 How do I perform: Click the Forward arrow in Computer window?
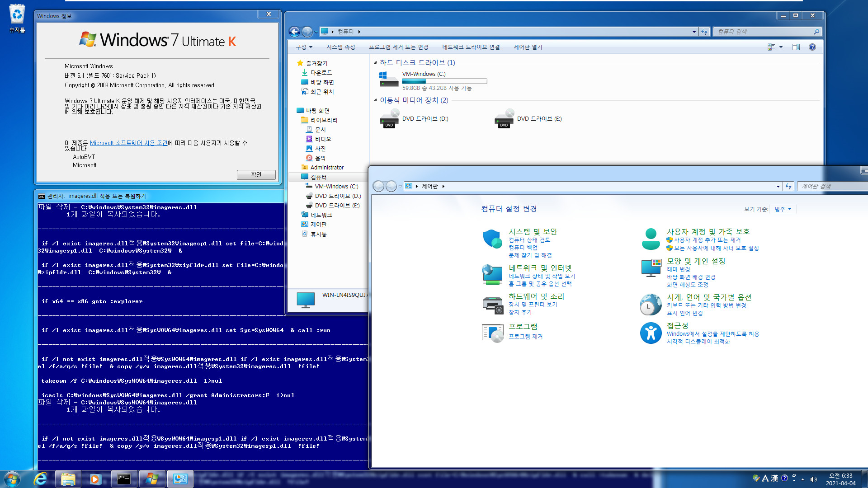click(x=307, y=32)
